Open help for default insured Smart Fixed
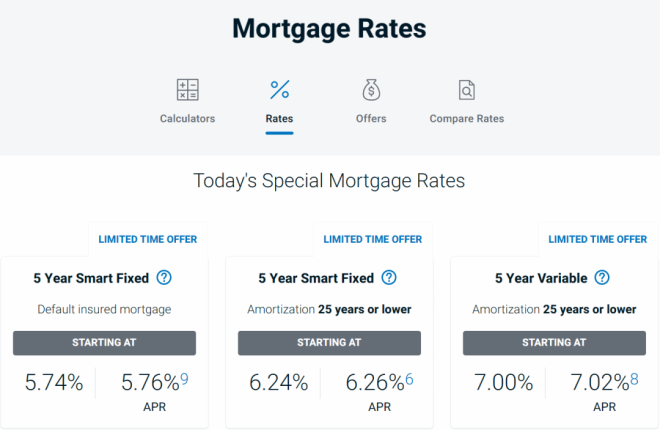The height and width of the screenshot is (430, 660). tap(165, 278)
